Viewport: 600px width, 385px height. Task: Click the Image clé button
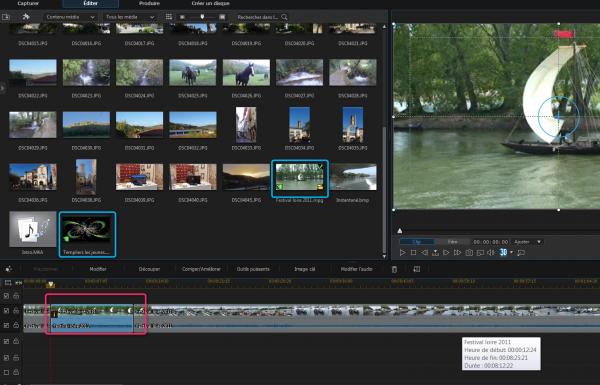tap(305, 269)
